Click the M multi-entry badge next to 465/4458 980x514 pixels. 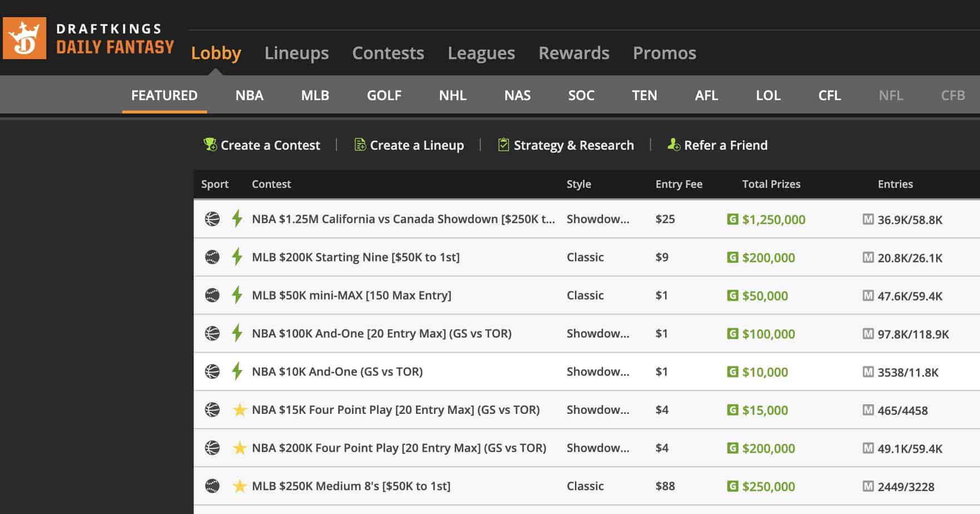(868, 410)
